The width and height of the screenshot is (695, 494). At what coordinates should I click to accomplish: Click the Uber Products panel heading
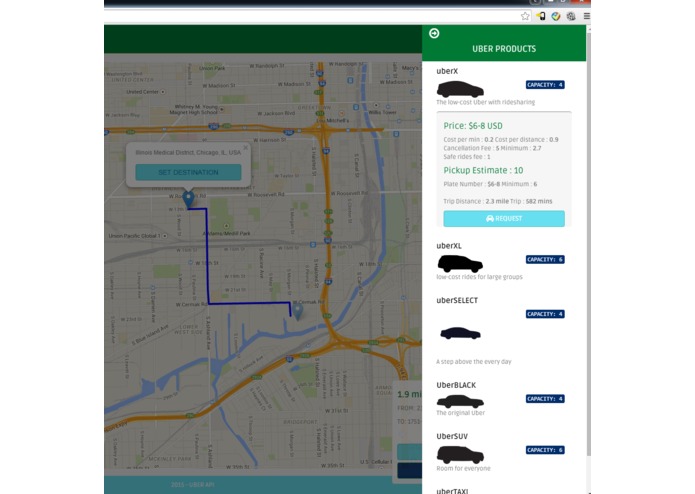coord(504,49)
